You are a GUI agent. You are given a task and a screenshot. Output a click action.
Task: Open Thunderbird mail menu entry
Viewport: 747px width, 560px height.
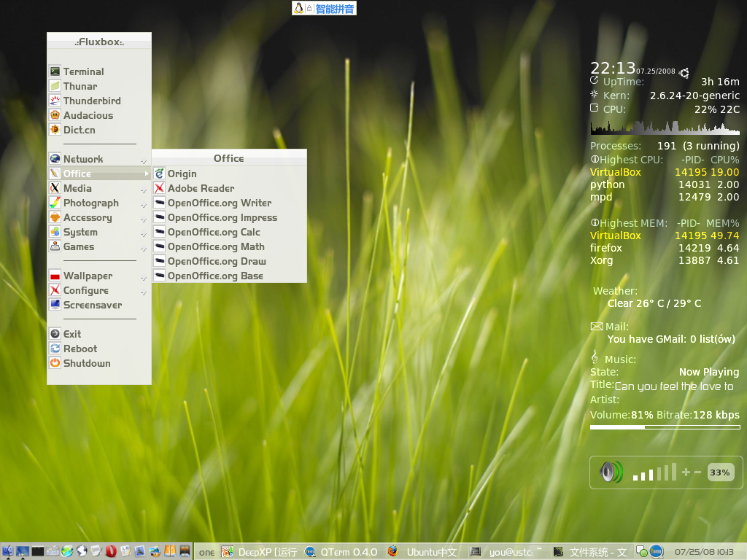(x=99, y=101)
